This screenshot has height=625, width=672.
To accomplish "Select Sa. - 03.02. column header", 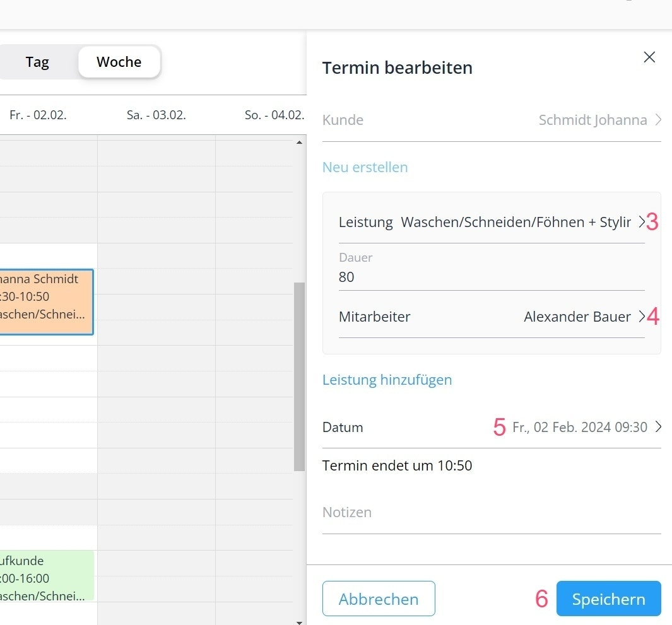I will (156, 115).
